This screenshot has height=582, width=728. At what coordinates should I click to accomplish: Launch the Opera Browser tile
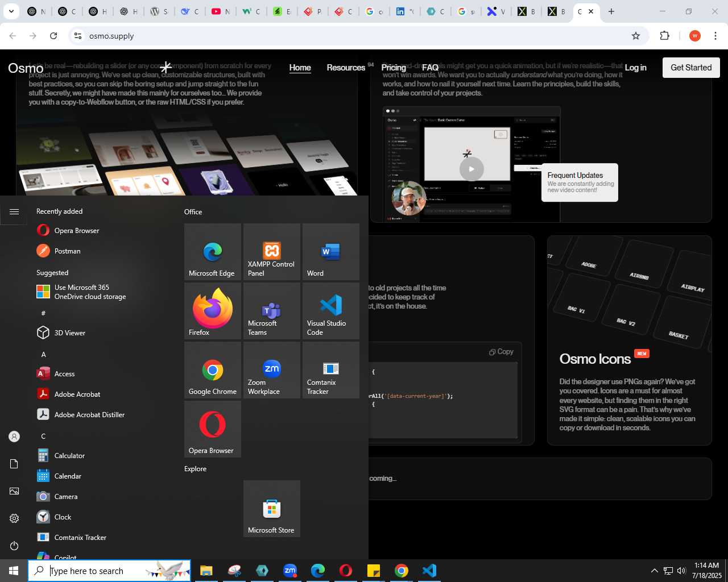[213, 429]
